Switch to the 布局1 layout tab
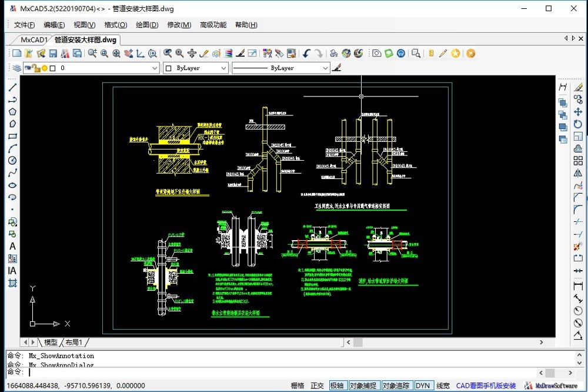 [74, 342]
